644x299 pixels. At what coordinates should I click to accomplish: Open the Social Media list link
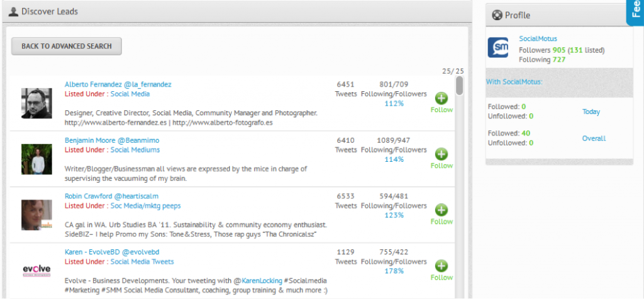click(x=130, y=94)
